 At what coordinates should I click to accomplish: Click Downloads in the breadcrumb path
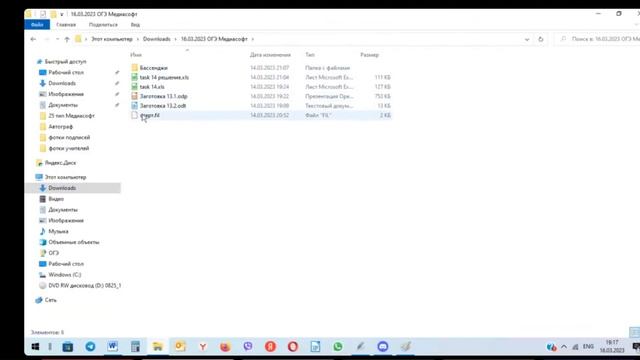(157, 39)
